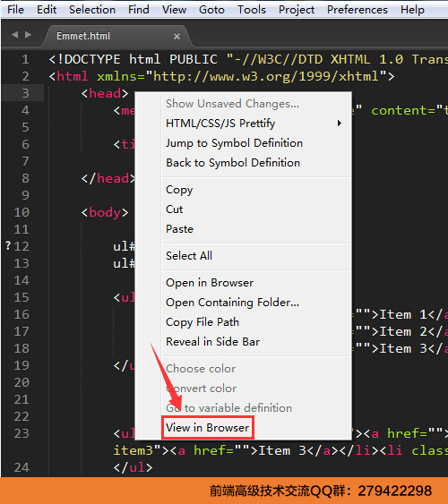Go to previous tab with left arrow

[15, 34]
